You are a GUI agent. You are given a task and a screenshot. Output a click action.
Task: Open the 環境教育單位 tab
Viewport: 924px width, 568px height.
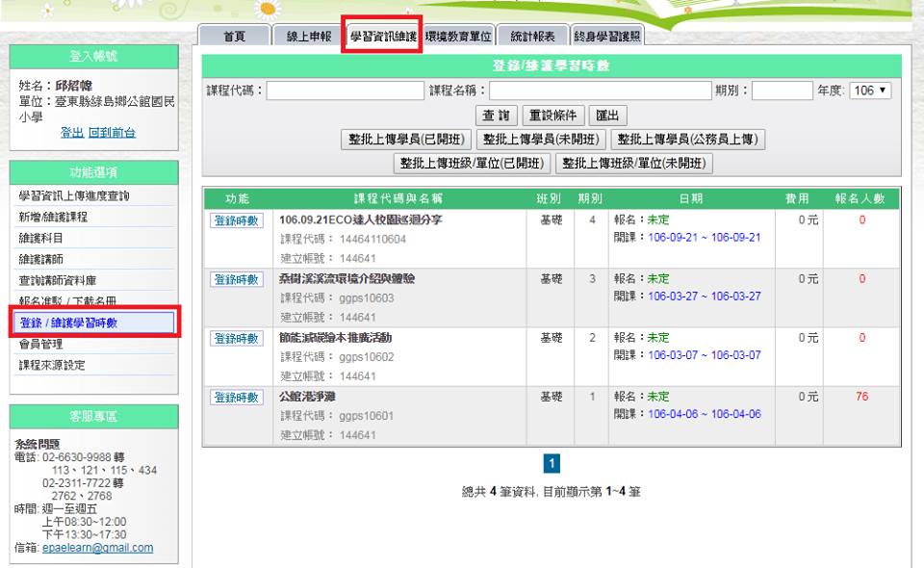pyautogui.click(x=458, y=36)
